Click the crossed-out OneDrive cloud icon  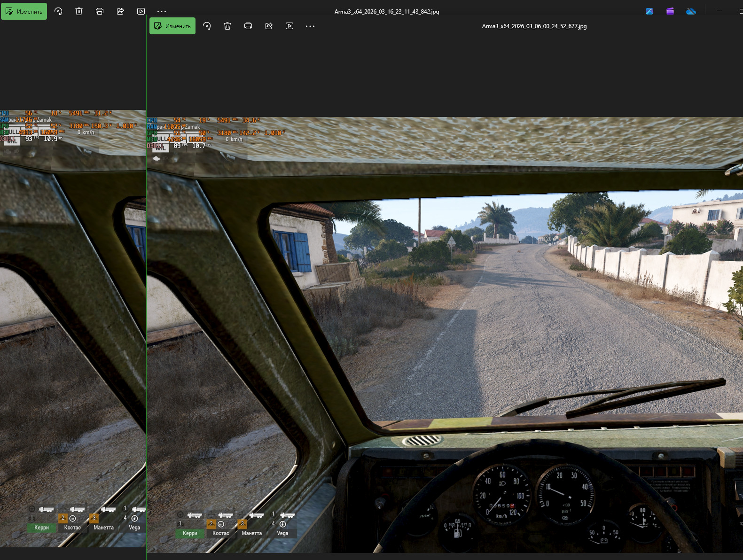point(691,11)
